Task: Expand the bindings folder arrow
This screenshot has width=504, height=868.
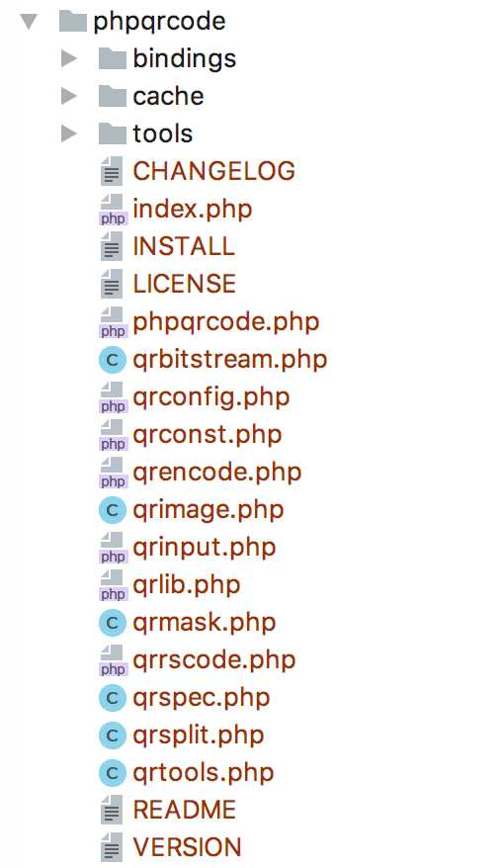Action: point(68,58)
